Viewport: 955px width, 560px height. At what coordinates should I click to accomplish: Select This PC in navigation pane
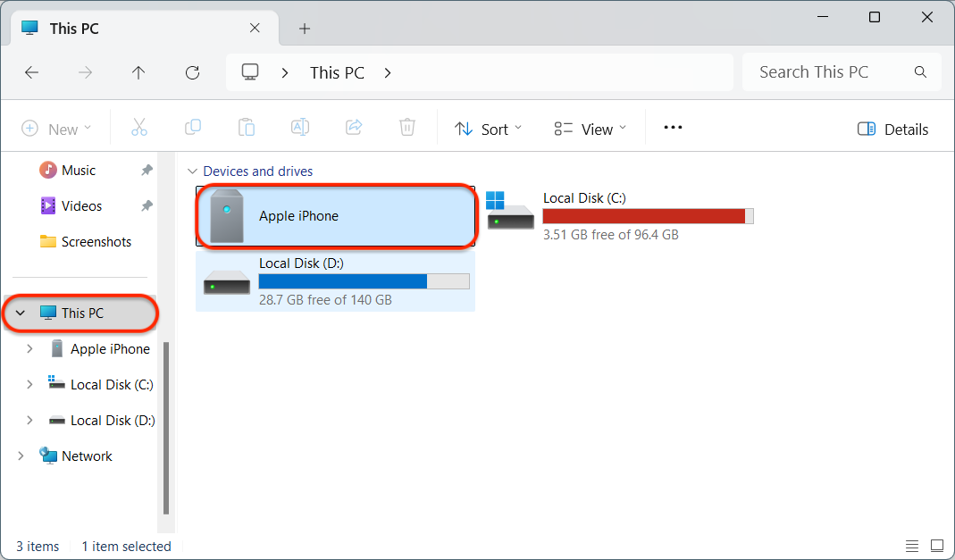click(x=81, y=313)
